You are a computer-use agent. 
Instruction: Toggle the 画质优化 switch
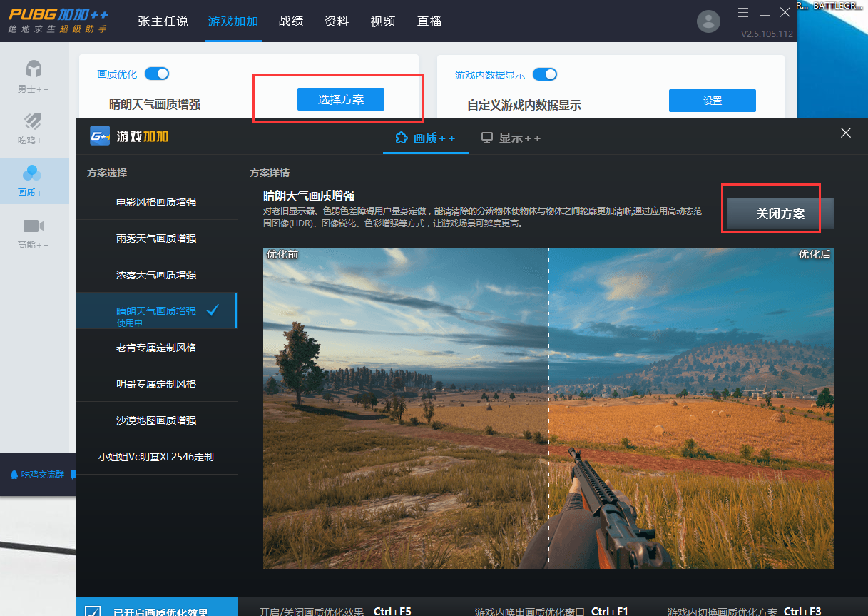tap(157, 74)
